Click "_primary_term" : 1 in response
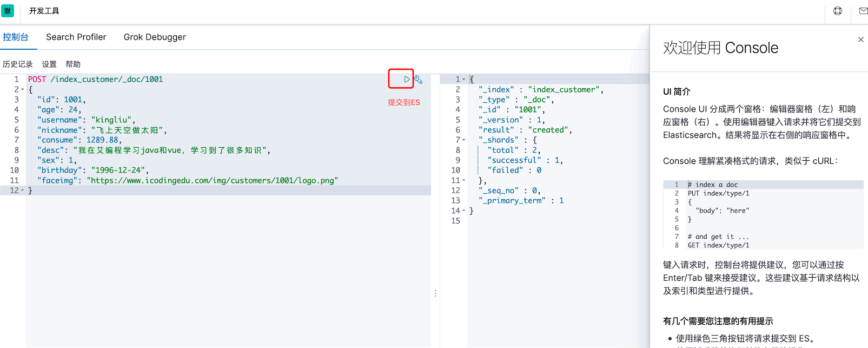 point(521,200)
